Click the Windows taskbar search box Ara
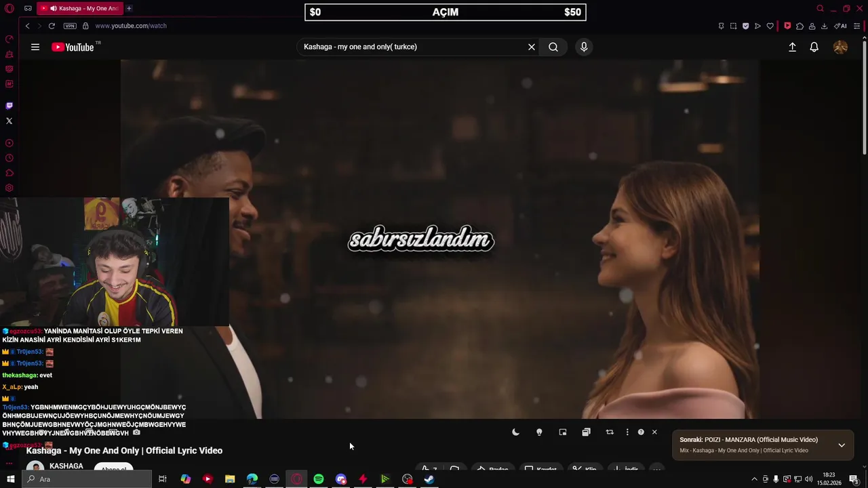Image resolution: width=868 pixels, height=488 pixels. [87, 479]
